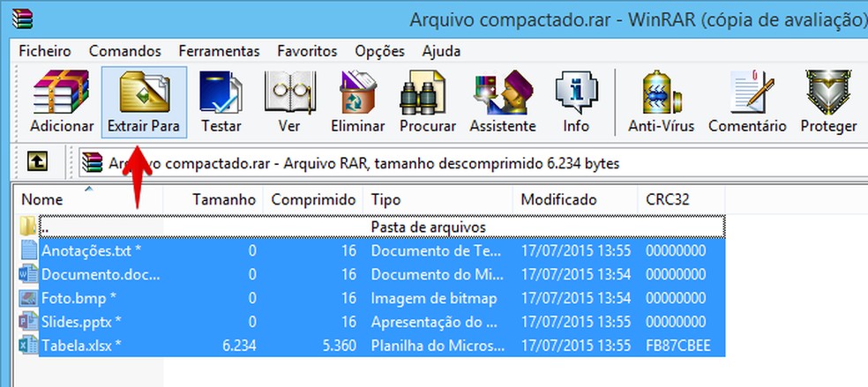Click the 'Documento de Te...' type cell
Screen dimensions: 868x387
coord(436,251)
